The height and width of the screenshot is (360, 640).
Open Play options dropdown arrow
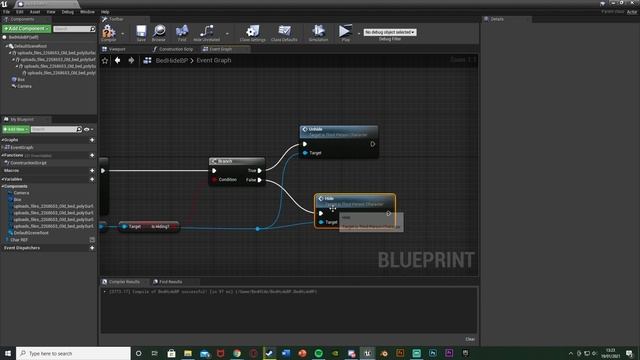tap(359, 33)
